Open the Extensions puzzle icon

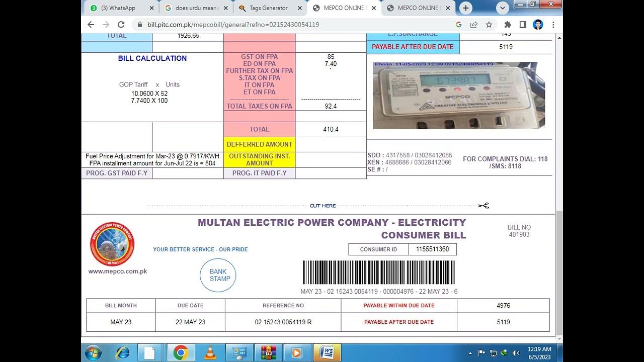pyautogui.click(x=508, y=24)
